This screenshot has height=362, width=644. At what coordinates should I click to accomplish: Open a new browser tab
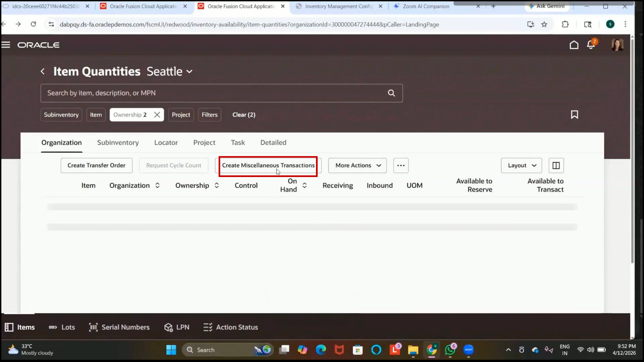tap(493, 6)
